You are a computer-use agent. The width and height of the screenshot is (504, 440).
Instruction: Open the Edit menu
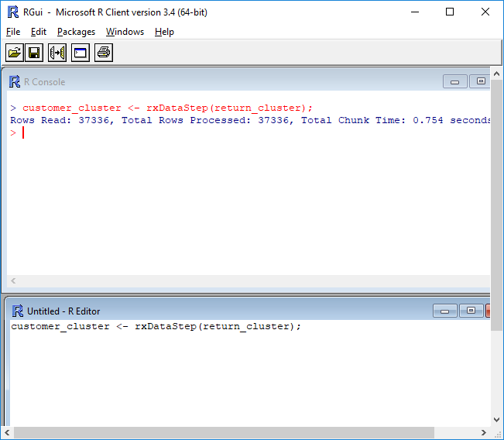click(39, 32)
